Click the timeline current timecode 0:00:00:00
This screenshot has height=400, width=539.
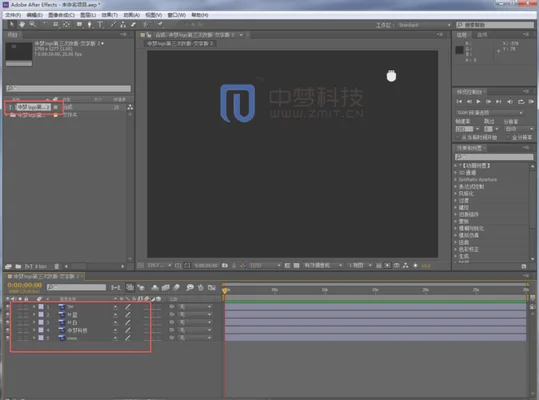(x=24, y=285)
